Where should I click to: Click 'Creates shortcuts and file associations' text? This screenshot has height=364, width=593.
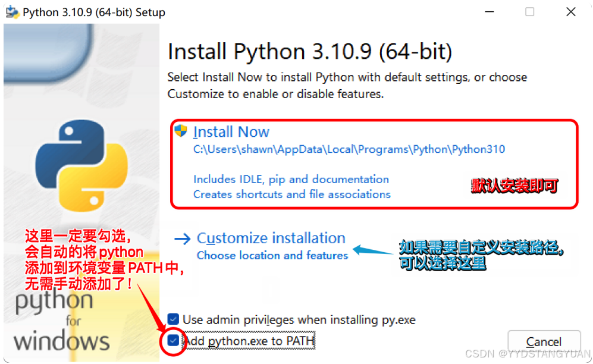click(291, 194)
